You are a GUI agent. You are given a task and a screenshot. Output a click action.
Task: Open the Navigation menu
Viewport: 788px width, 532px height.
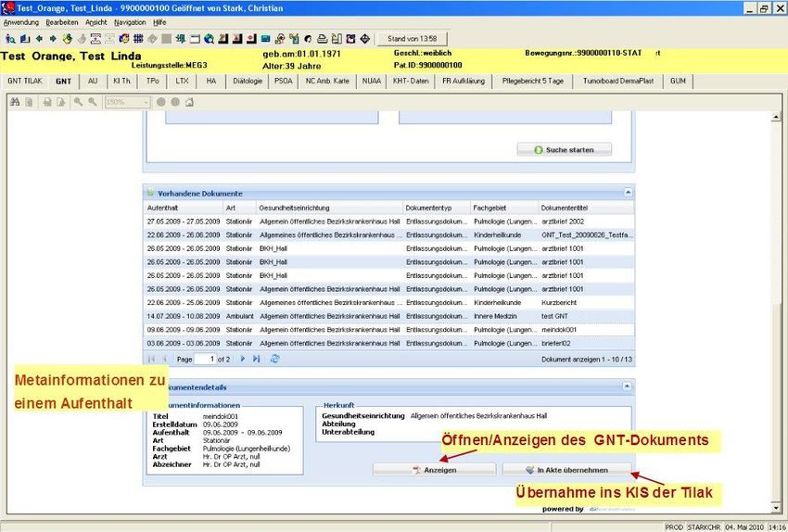pos(130,22)
